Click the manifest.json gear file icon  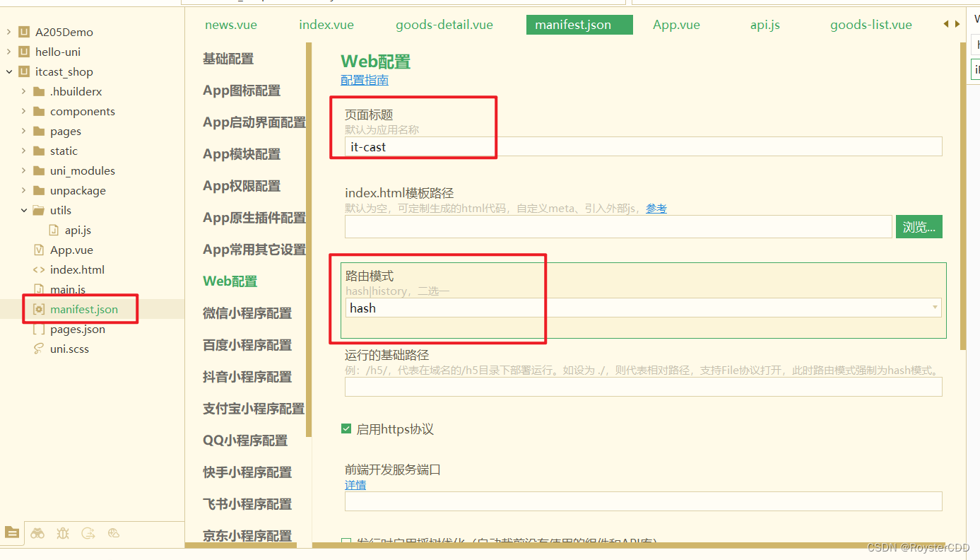tap(39, 309)
